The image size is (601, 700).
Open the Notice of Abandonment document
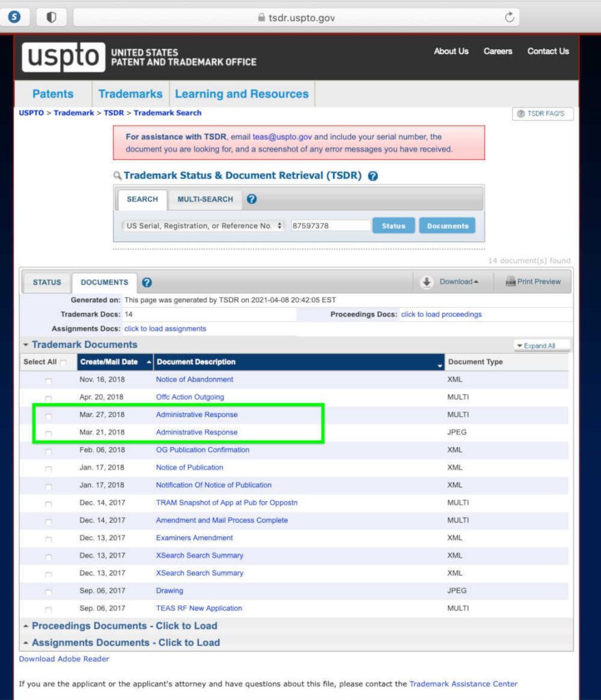tap(194, 379)
